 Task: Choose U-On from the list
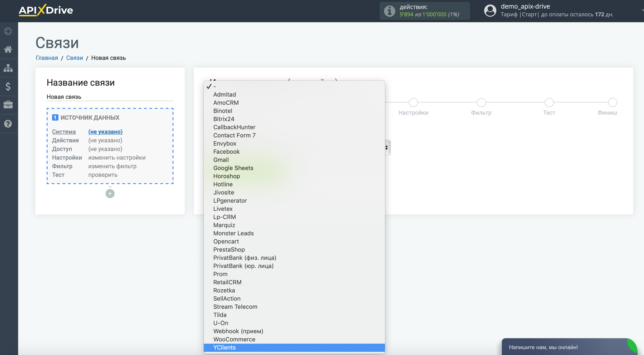[294, 323]
